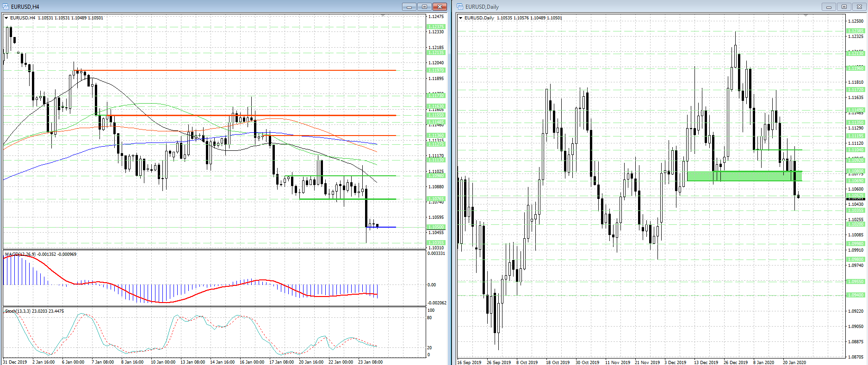The height and width of the screenshot is (365, 868).
Task: Select the green rectangle zone on the Daily chart
Action: pos(744,176)
